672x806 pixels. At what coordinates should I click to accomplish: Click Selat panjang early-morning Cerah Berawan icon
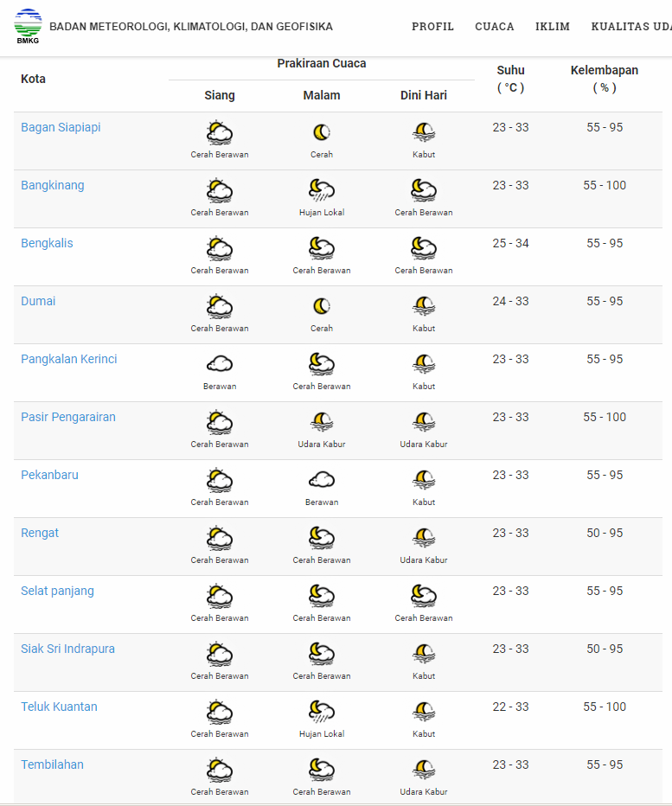[424, 596]
